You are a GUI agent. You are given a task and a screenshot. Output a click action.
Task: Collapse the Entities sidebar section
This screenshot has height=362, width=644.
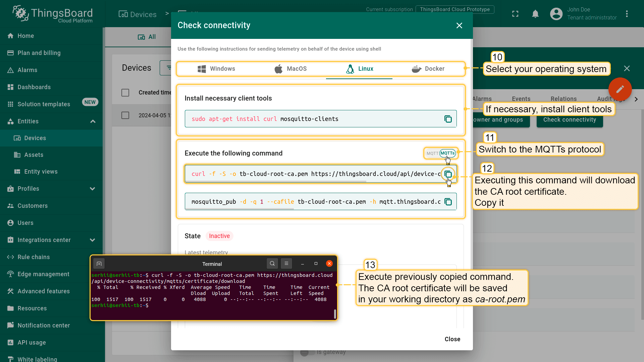pyautogui.click(x=93, y=121)
